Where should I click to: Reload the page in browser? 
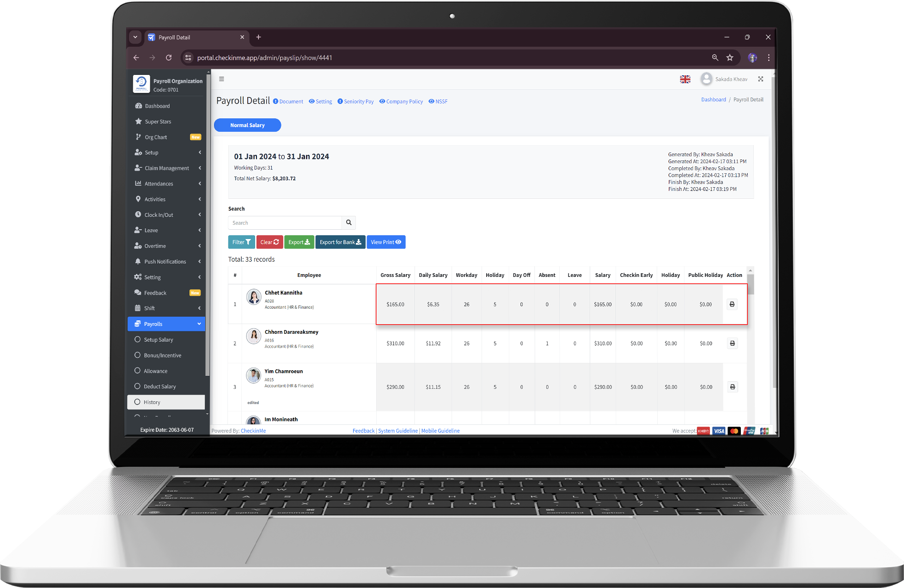pos(169,58)
